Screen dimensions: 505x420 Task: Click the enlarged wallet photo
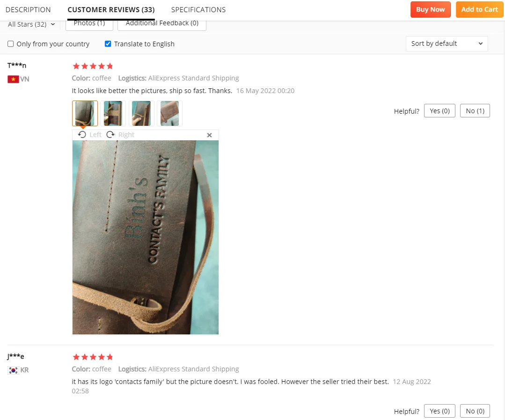(x=146, y=237)
